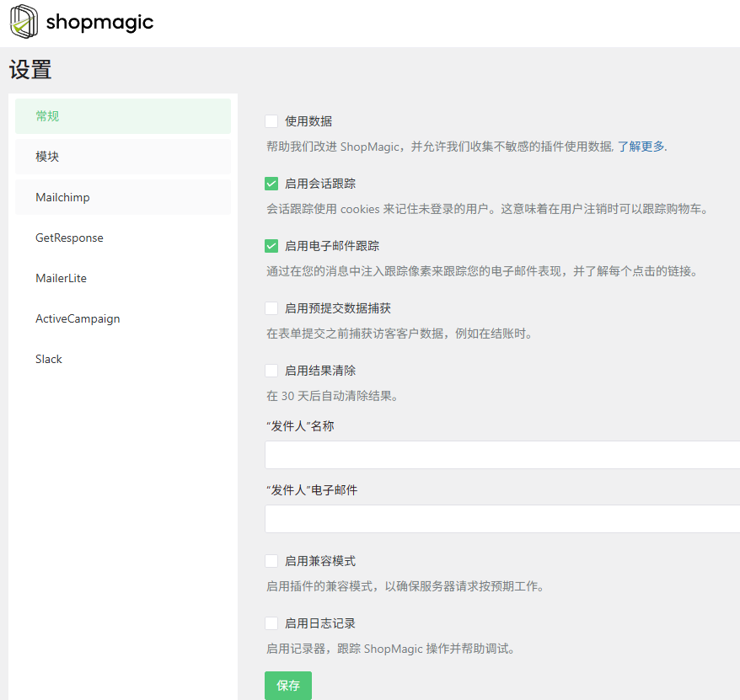
Task: Switch to the MailerLite tab
Action: pyautogui.click(x=123, y=277)
